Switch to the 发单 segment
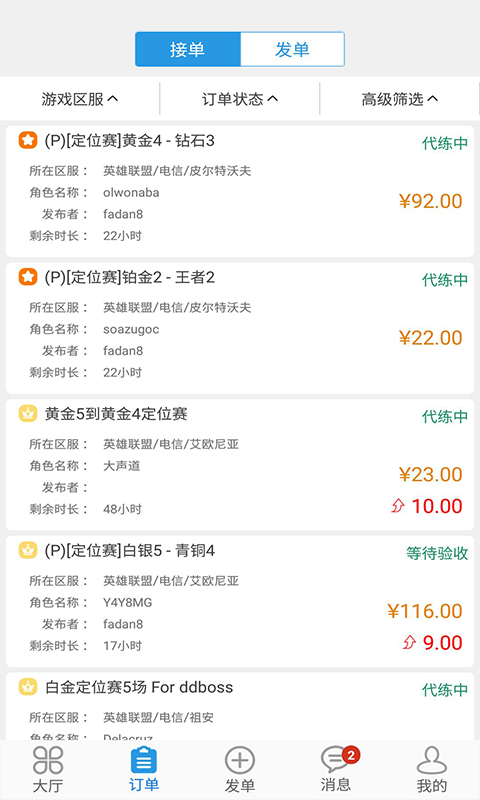 tap(292, 49)
